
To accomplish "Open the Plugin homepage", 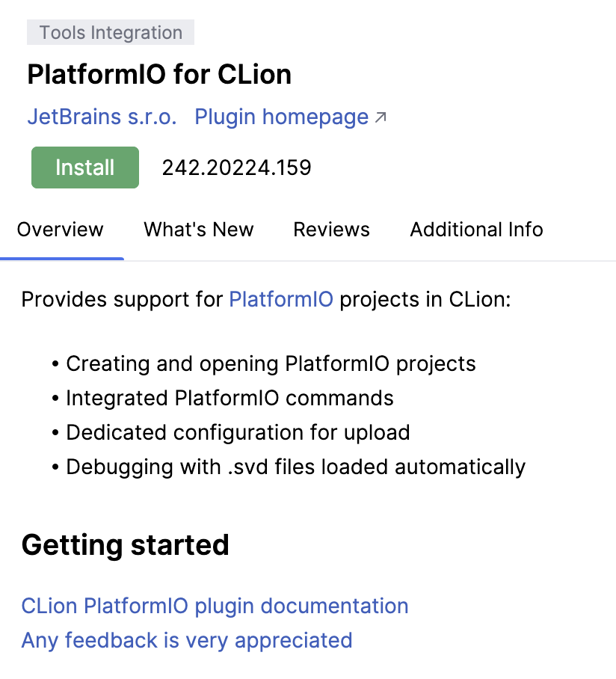I will (x=280, y=117).
